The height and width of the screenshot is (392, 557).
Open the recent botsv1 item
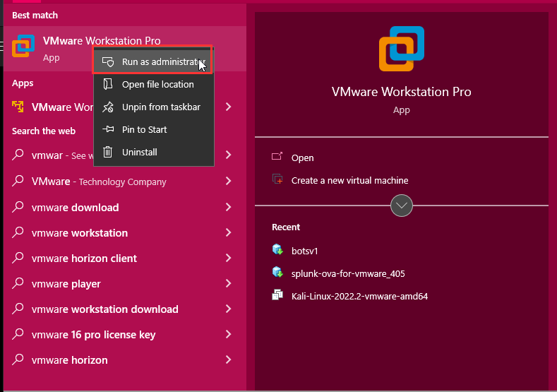point(304,251)
